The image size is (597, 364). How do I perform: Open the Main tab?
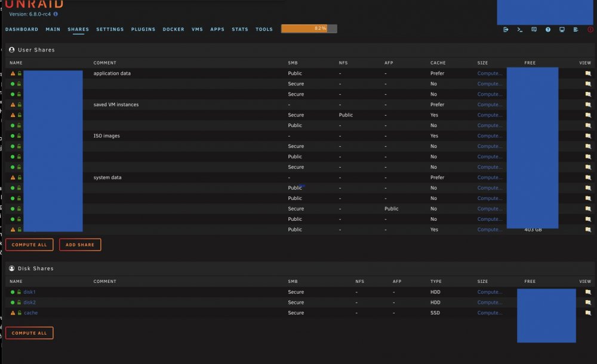(x=53, y=29)
